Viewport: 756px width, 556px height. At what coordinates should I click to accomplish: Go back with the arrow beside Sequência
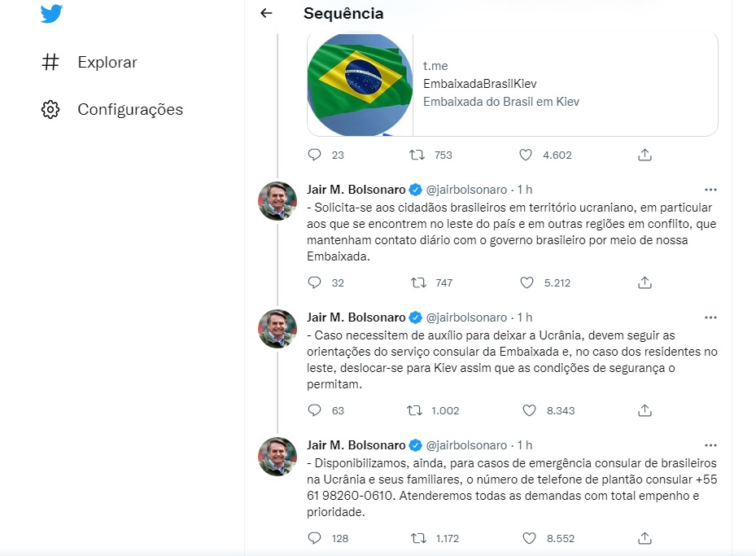coord(265,14)
